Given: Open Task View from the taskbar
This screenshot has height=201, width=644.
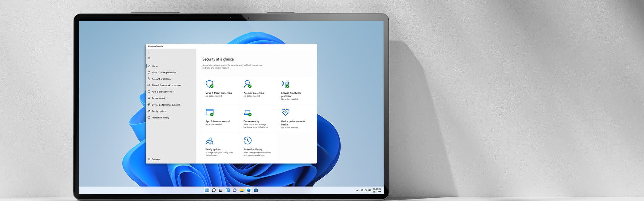Looking at the screenshot, I should [220, 190].
